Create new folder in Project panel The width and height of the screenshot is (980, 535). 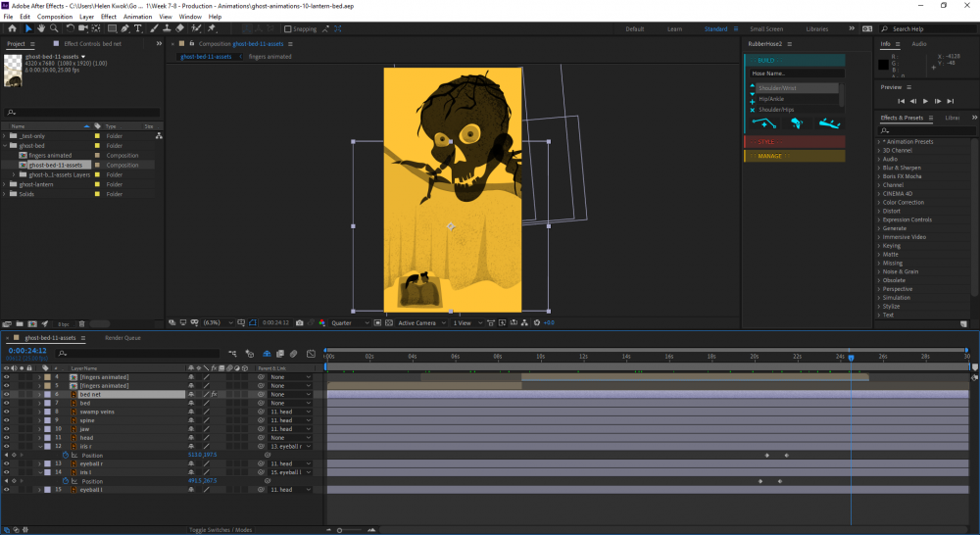coord(20,323)
